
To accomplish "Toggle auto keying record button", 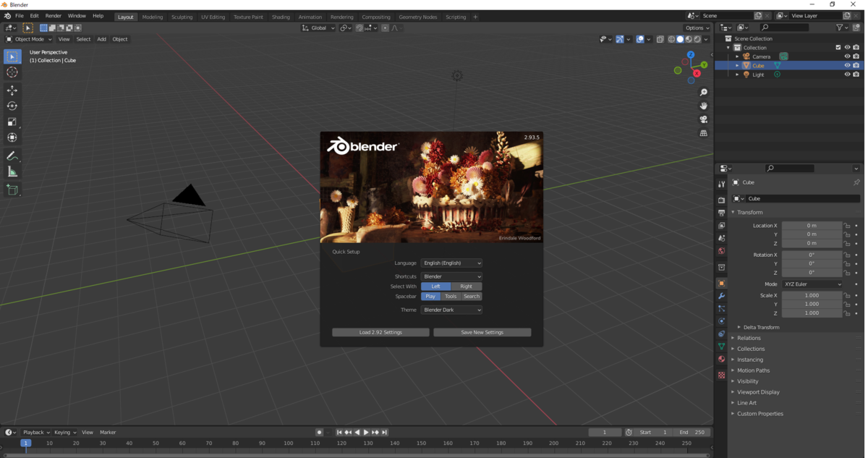I will pyautogui.click(x=319, y=432).
